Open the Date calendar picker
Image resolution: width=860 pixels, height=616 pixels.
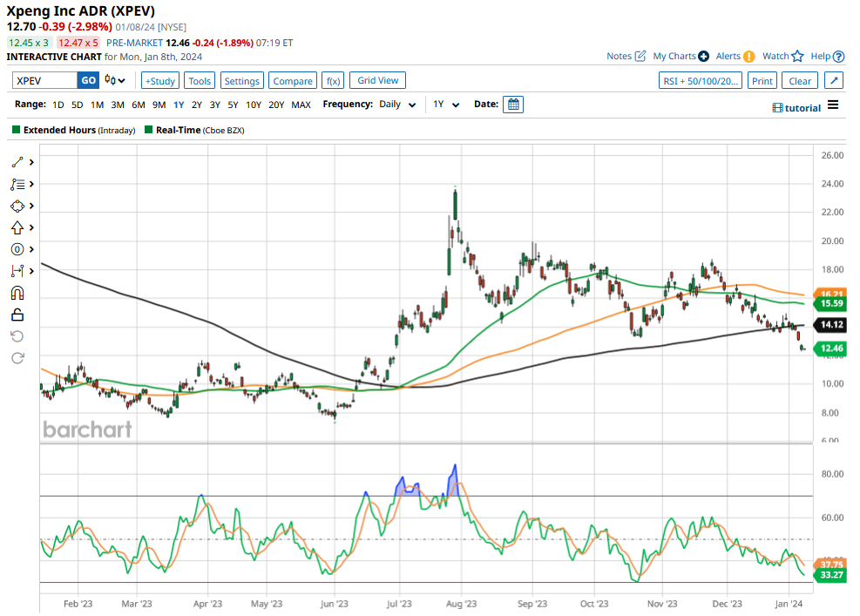[513, 105]
